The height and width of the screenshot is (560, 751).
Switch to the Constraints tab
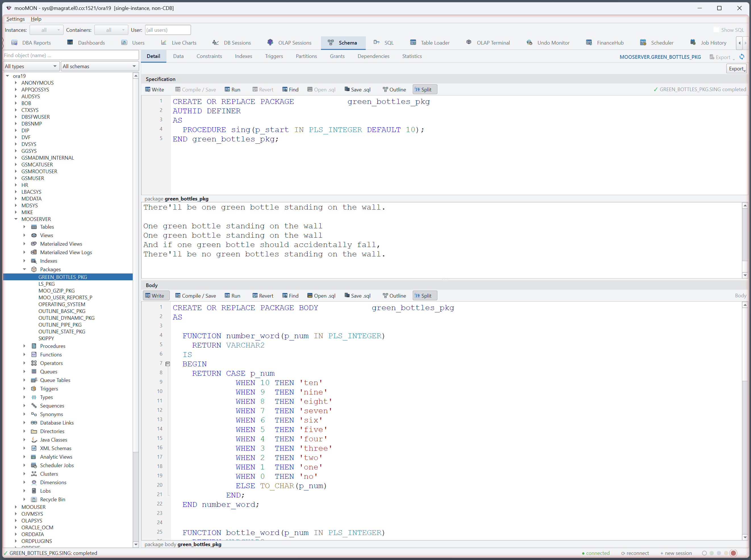[209, 56]
